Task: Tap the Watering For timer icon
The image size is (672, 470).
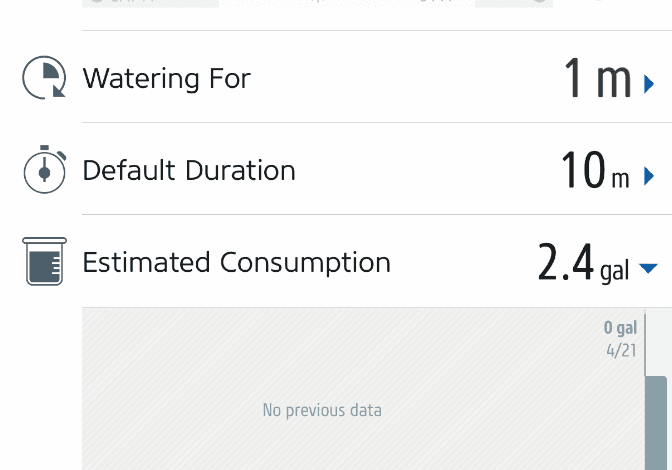Action: click(44, 78)
